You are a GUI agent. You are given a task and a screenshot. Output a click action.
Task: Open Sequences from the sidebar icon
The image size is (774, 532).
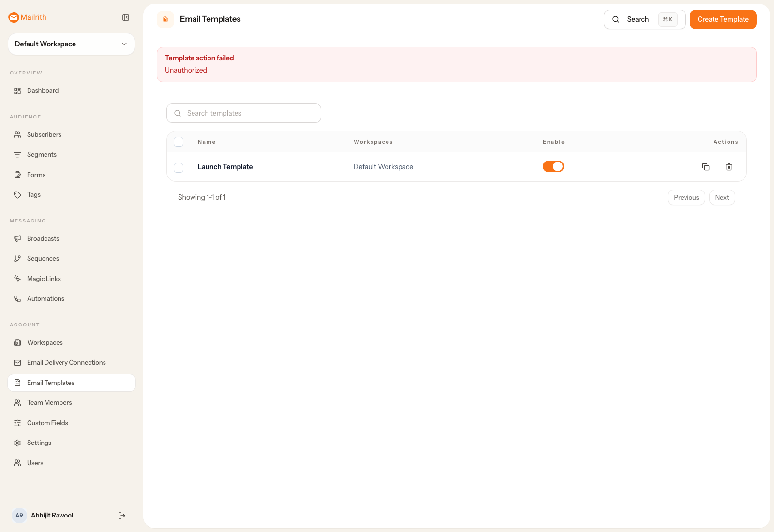[x=17, y=258]
